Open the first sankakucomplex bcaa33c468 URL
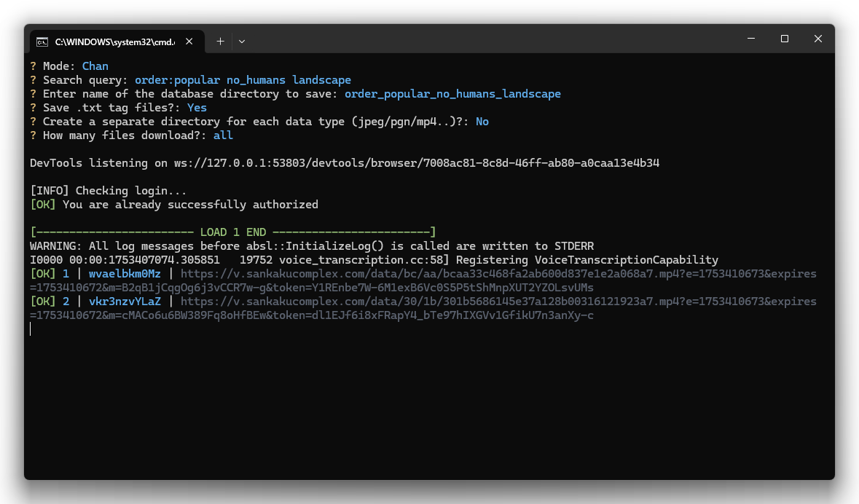This screenshot has height=504, width=859. [423, 280]
